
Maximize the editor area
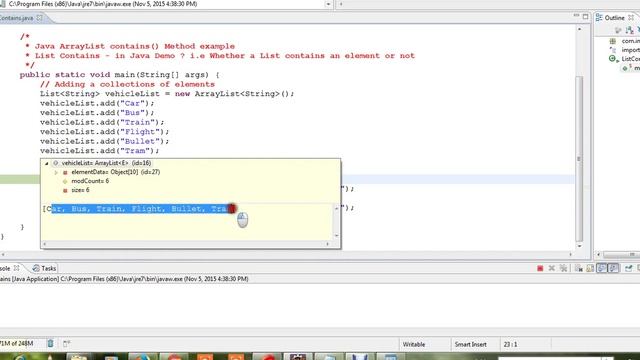585,16
